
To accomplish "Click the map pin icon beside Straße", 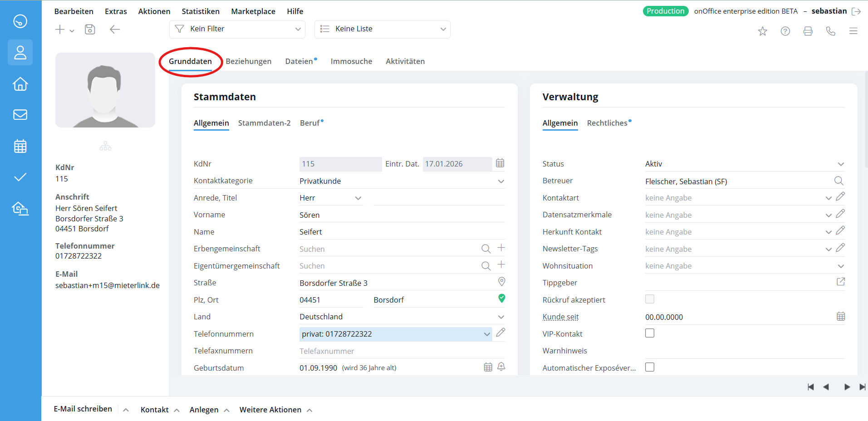I will point(501,282).
